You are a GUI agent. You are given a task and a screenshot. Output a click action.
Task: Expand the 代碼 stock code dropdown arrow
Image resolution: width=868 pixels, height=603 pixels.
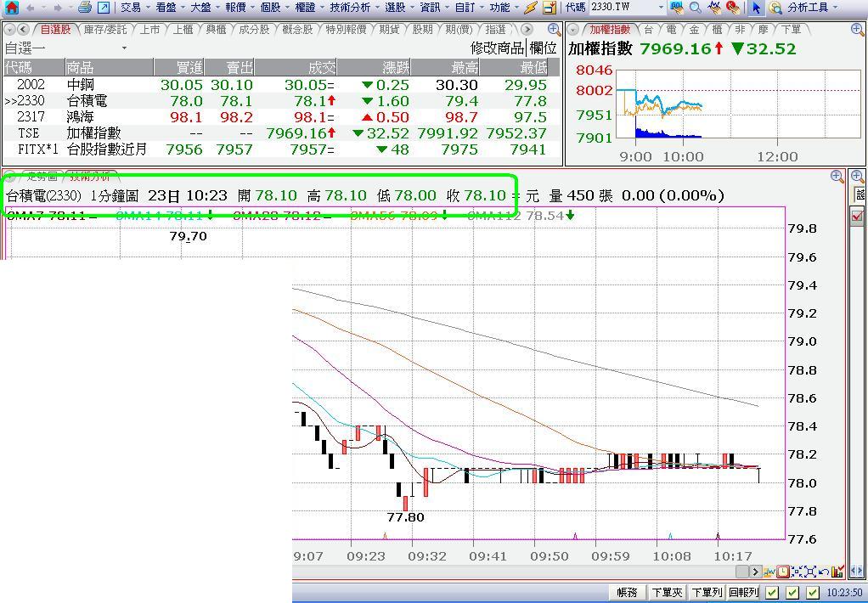point(661,8)
